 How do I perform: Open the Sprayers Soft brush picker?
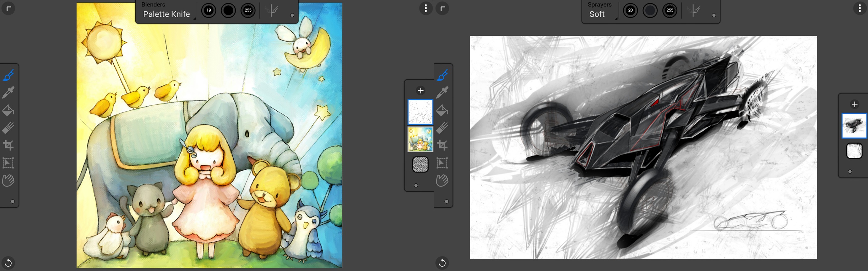tap(600, 10)
